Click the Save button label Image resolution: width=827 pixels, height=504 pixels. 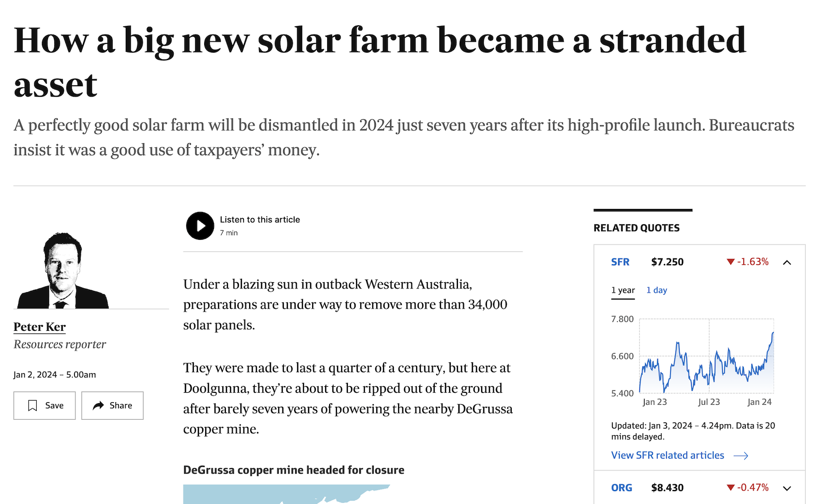(54, 406)
